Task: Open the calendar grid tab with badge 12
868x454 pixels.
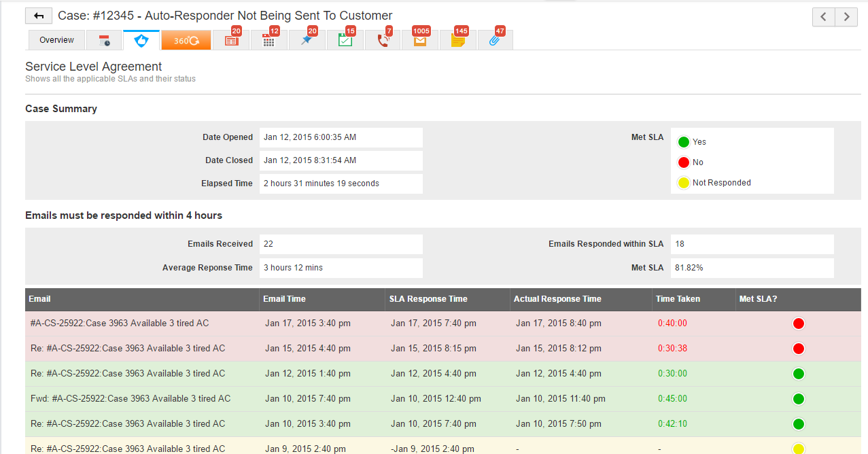Action: click(x=269, y=40)
